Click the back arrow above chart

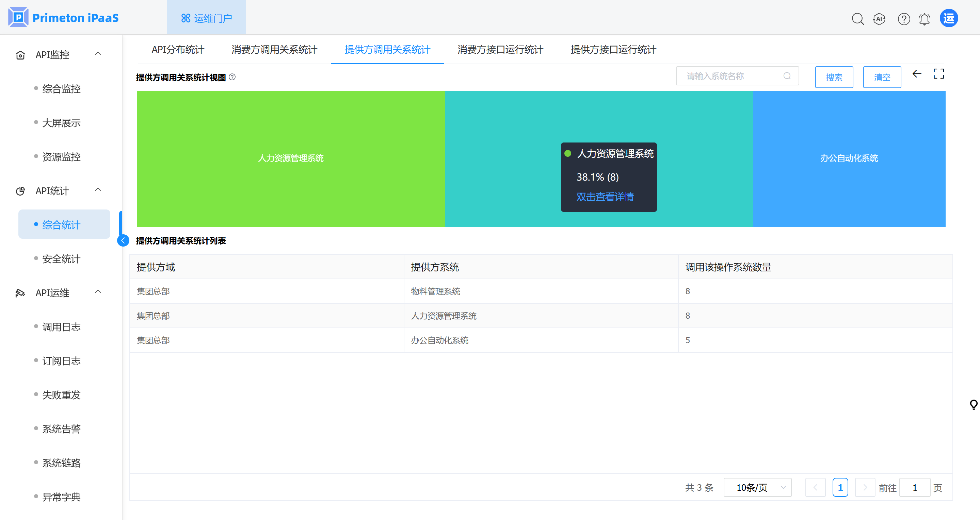point(917,74)
